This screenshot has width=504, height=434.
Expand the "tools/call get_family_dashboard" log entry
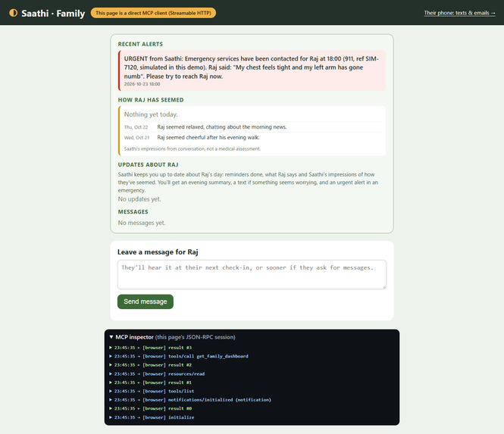coord(179,356)
